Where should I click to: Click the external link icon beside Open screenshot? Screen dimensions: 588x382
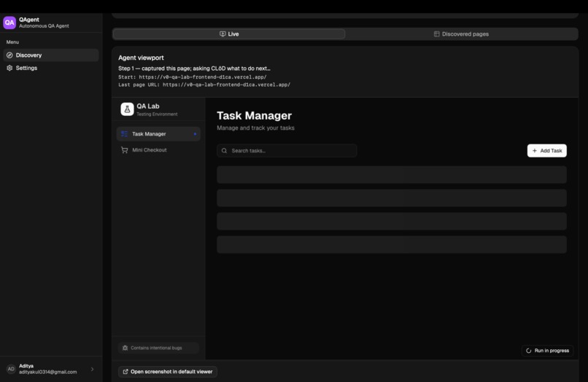coord(125,372)
